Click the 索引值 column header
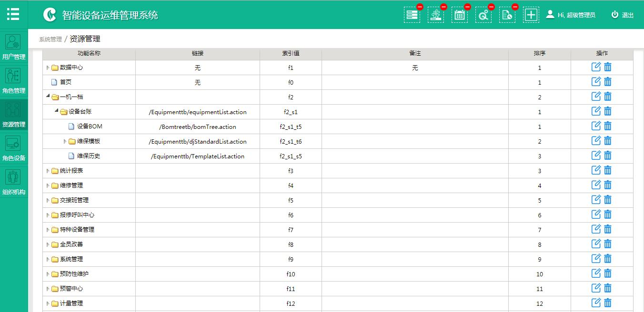 (291, 53)
